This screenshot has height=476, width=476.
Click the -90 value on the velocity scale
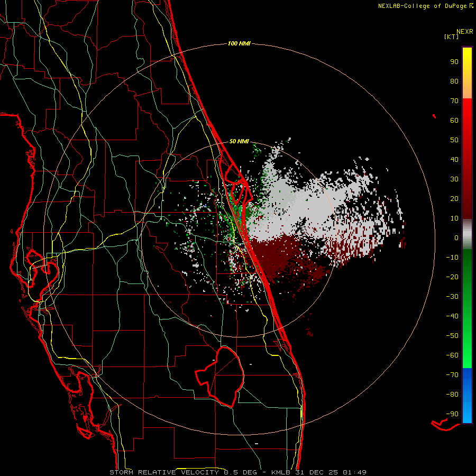tap(452, 414)
